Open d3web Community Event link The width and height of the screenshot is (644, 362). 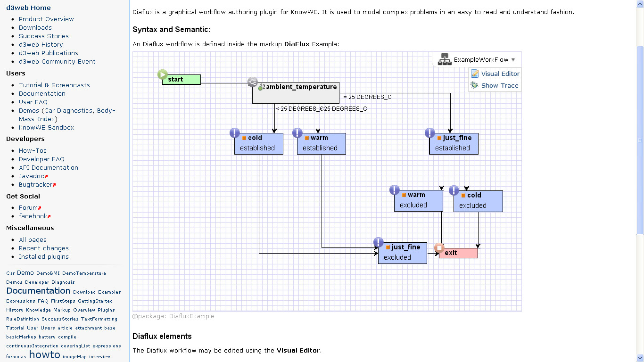[57, 62]
